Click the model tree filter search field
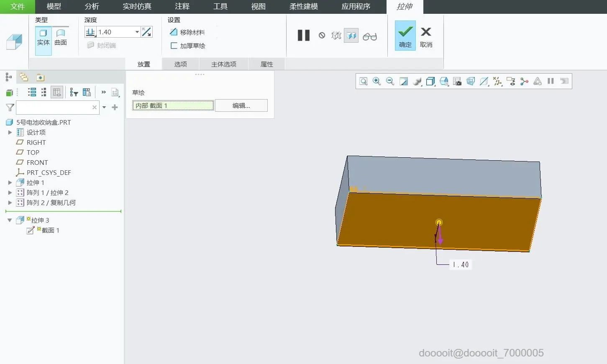607x364 pixels. click(x=54, y=108)
